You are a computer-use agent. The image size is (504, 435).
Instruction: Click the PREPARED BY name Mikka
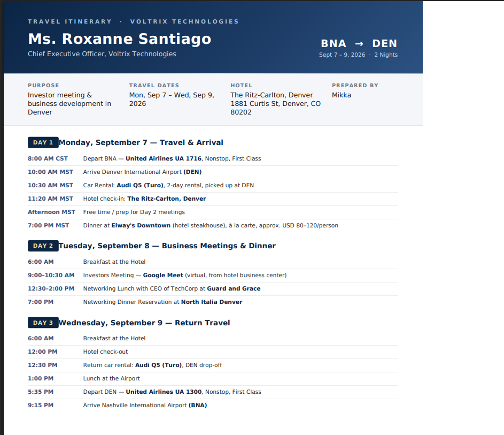coord(342,95)
